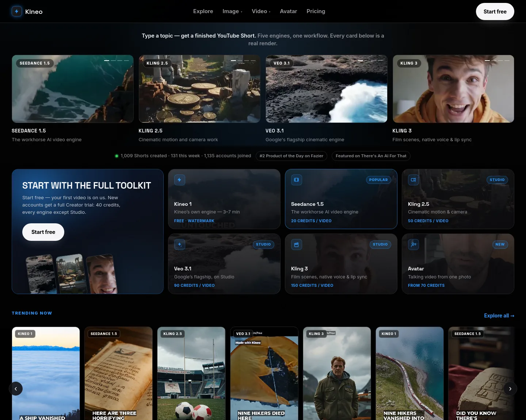Open trending 'A Ship Vanished' Kineo 1 short
The width and height of the screenshot is (526, 420).
[x=46, y=373]
